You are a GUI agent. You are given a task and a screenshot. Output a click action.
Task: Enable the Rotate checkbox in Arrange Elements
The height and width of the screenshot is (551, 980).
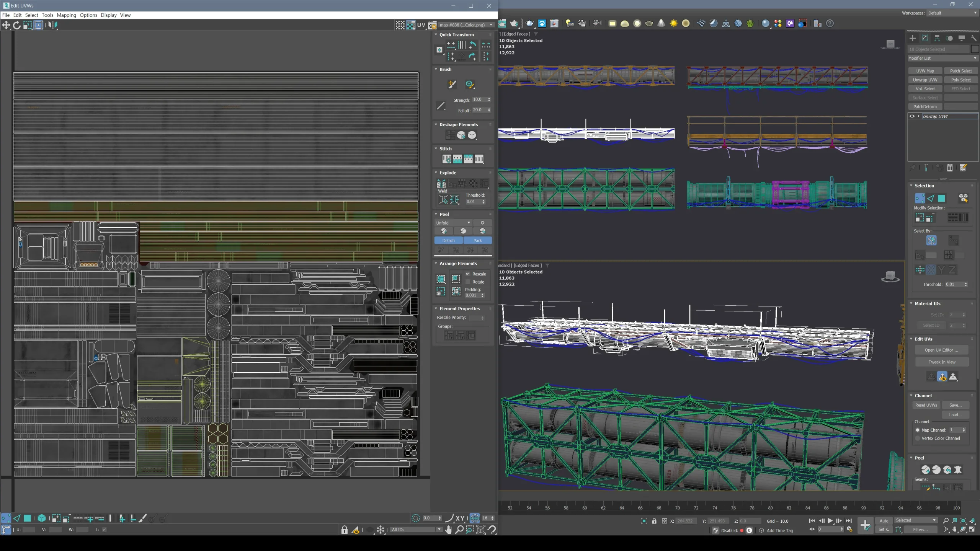click(469, 282)
